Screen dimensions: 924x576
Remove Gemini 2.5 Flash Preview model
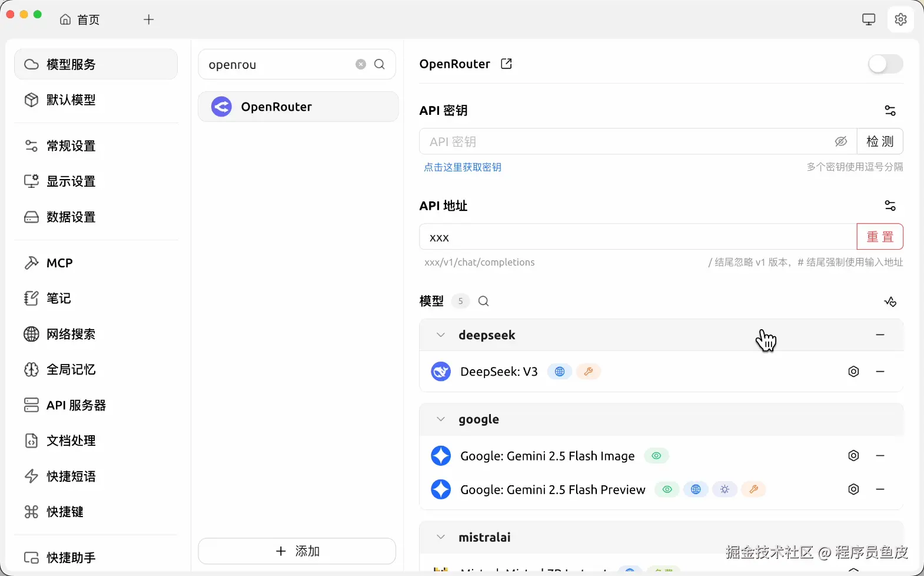tap(880, 489)
